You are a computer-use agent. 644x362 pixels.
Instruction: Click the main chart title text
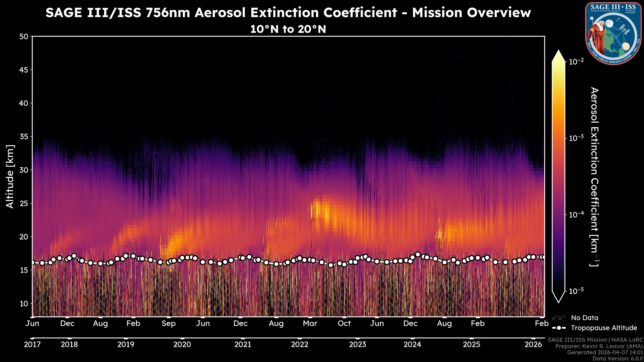[x=288, y=13]
